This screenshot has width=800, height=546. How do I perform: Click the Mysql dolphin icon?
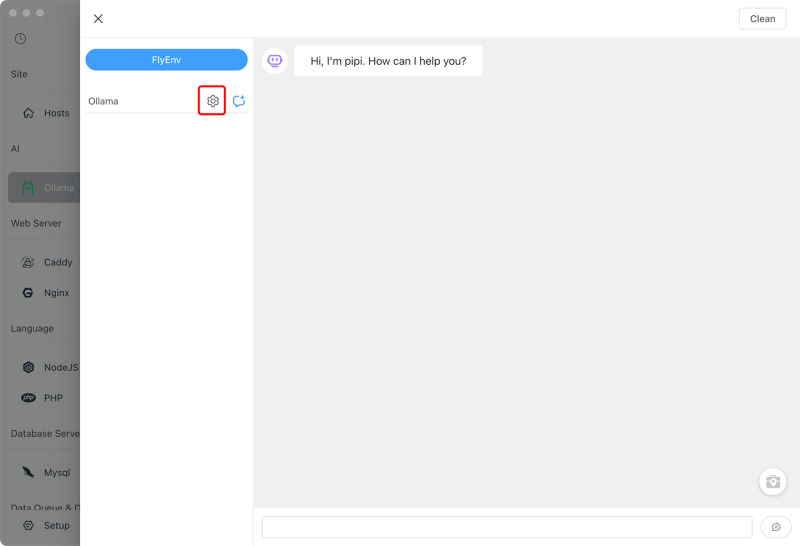pyautogui.click(x=29, y=473)
